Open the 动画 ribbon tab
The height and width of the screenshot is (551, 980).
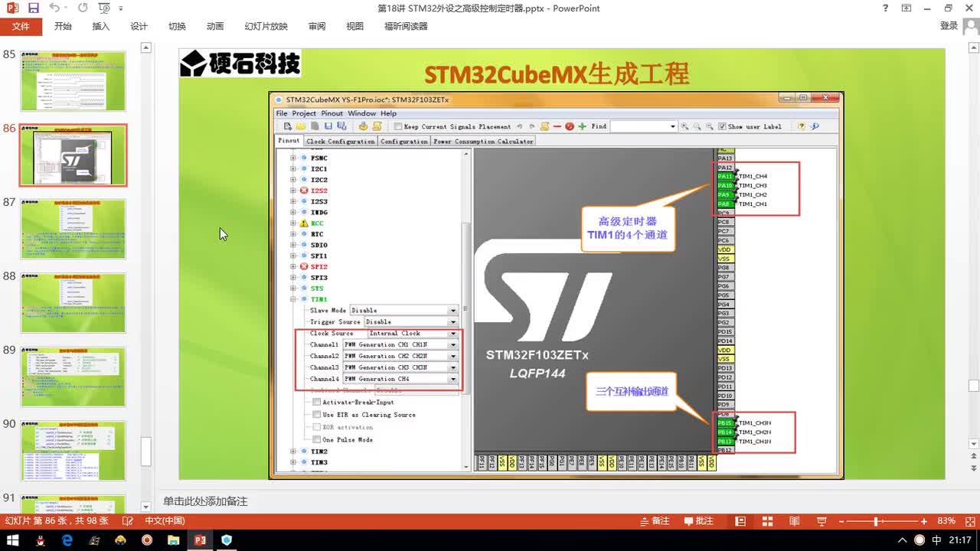point(215,26)
